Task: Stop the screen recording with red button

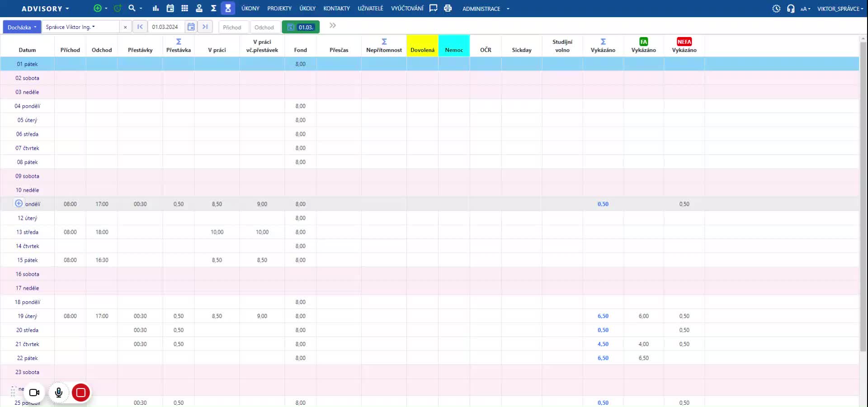Action: pyautogui.click(x=81, y=393)
